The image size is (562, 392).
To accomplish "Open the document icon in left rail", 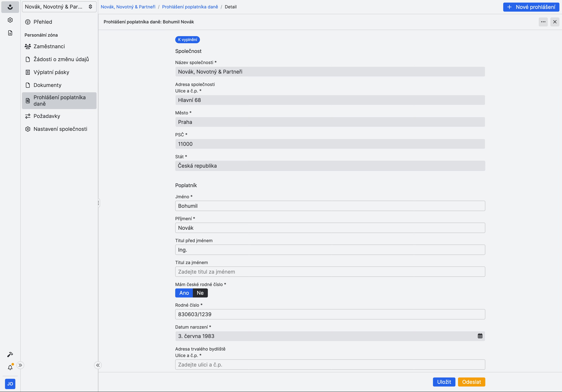I will (x=10, y=33).
